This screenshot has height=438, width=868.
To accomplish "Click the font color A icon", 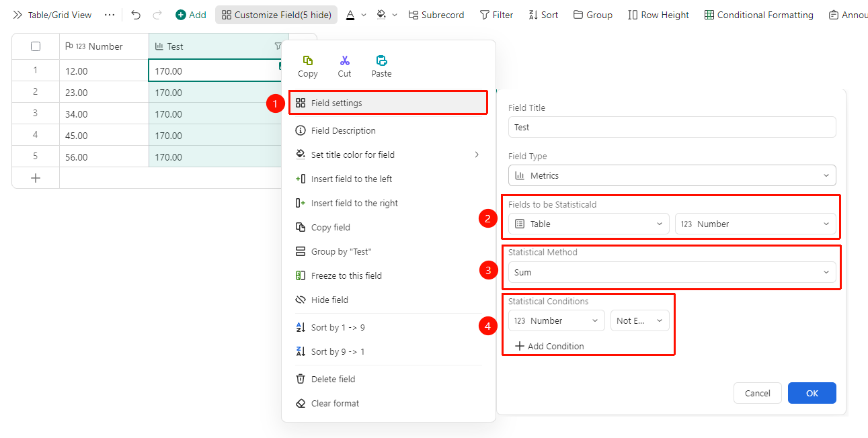I will (350, 15).
